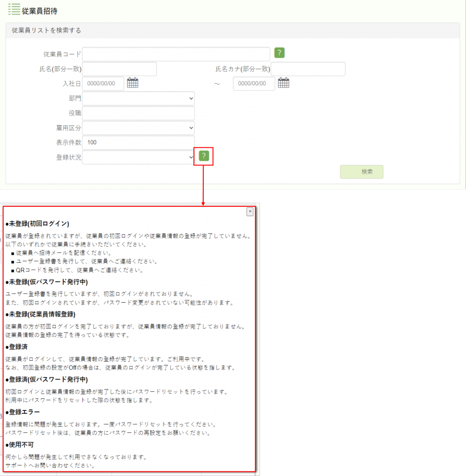Image resolution: width=466 pixels, height=476 pixels.
Task: Open calendar picker for 入社日 start date
Action: click(133, 83)
